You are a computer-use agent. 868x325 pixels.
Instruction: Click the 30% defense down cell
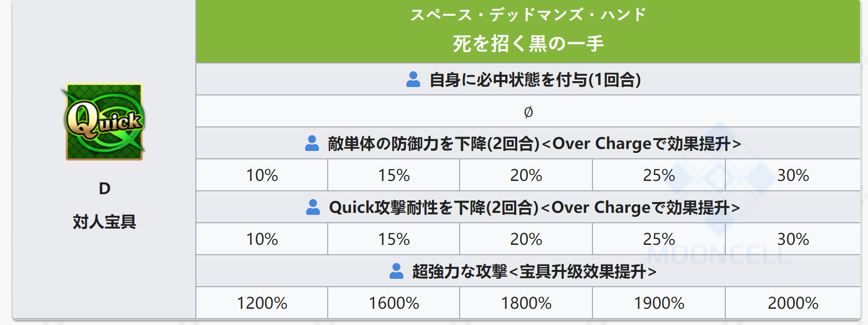point(793,175)
